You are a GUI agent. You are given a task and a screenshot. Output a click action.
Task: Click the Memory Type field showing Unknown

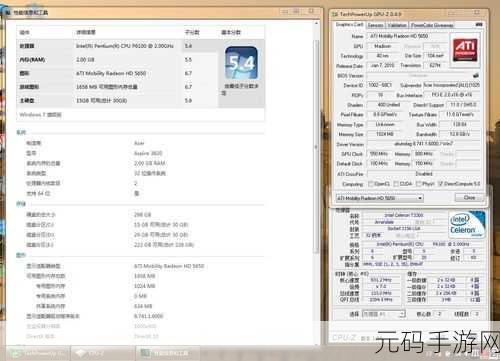coord(385,124)
